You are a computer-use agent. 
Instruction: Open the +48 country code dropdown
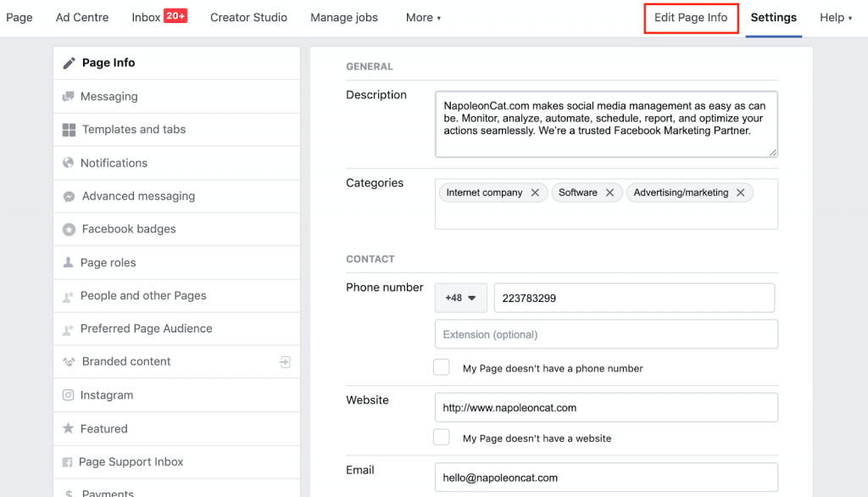[x=460, y=298]
